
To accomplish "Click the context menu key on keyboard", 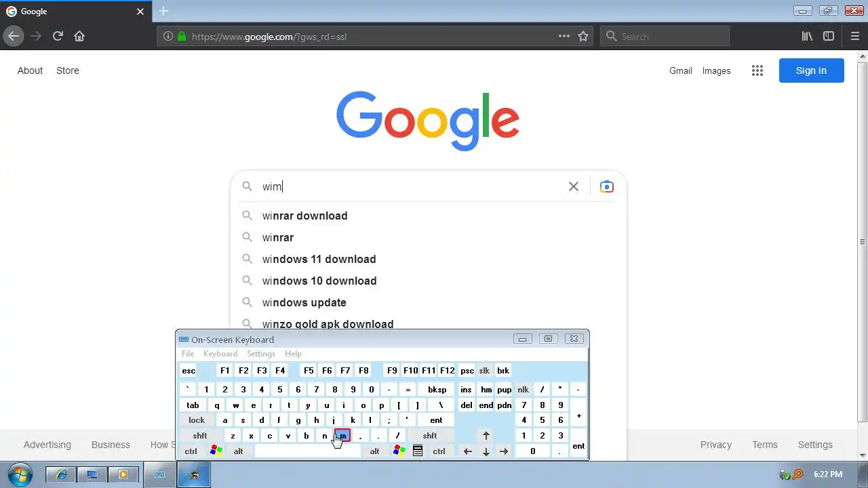I will [418, 451].
